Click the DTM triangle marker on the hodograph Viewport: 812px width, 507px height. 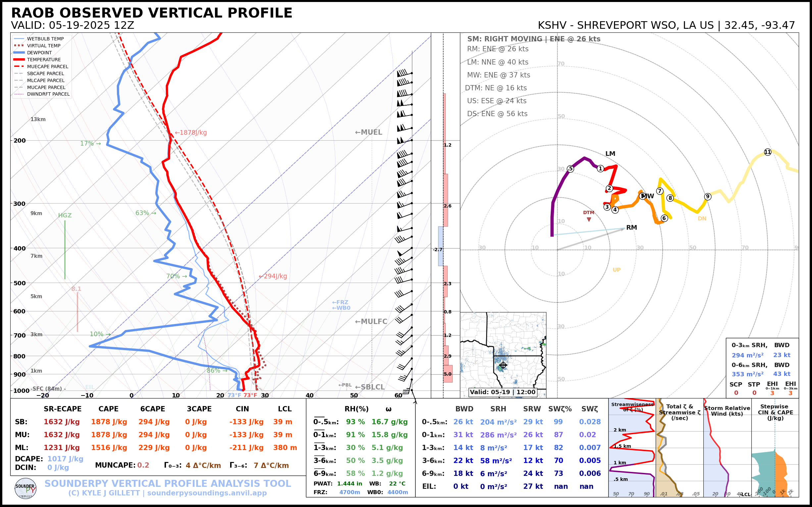point(589,219)
